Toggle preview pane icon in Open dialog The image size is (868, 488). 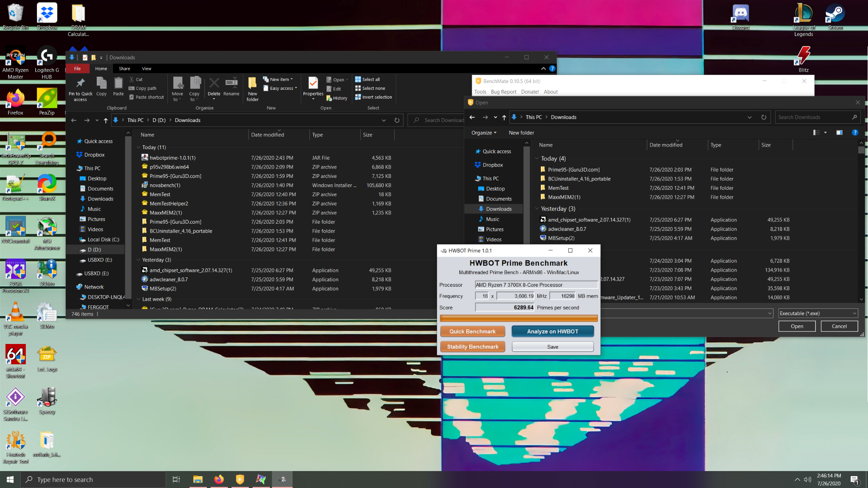[x=839, y=133]
